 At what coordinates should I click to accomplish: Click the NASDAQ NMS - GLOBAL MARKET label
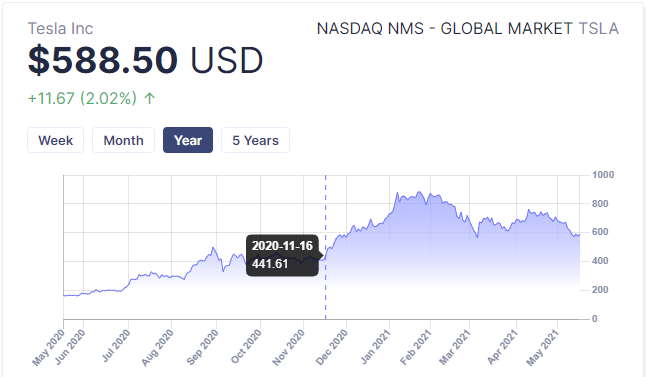pos(445,29)
